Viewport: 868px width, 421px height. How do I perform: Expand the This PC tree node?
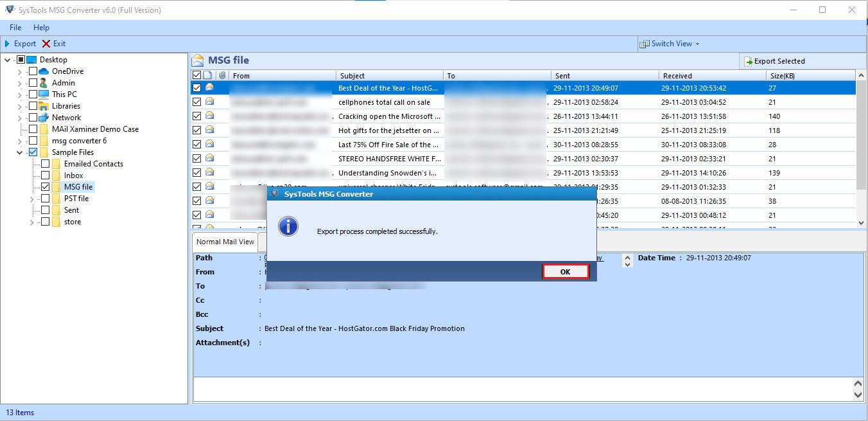click(x=20, y=94)
